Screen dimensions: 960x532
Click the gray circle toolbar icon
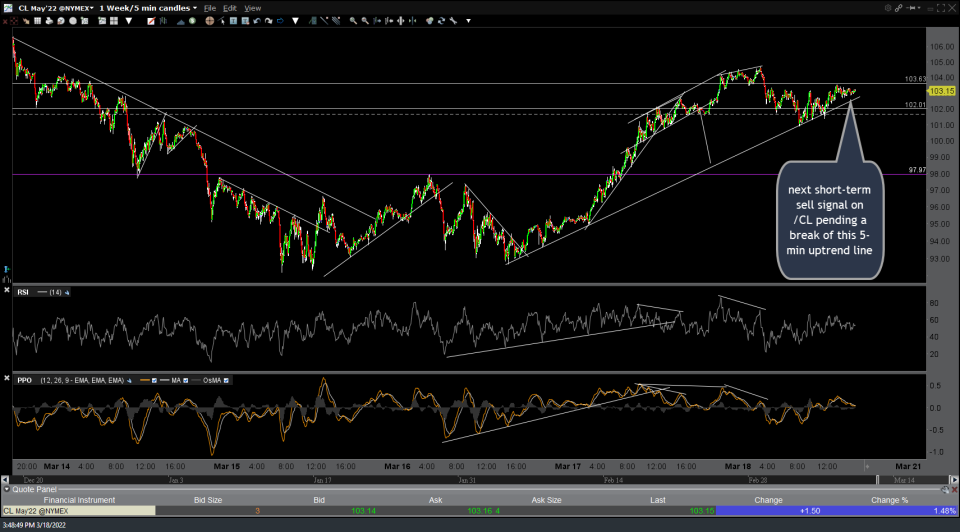tap(72, 21)
